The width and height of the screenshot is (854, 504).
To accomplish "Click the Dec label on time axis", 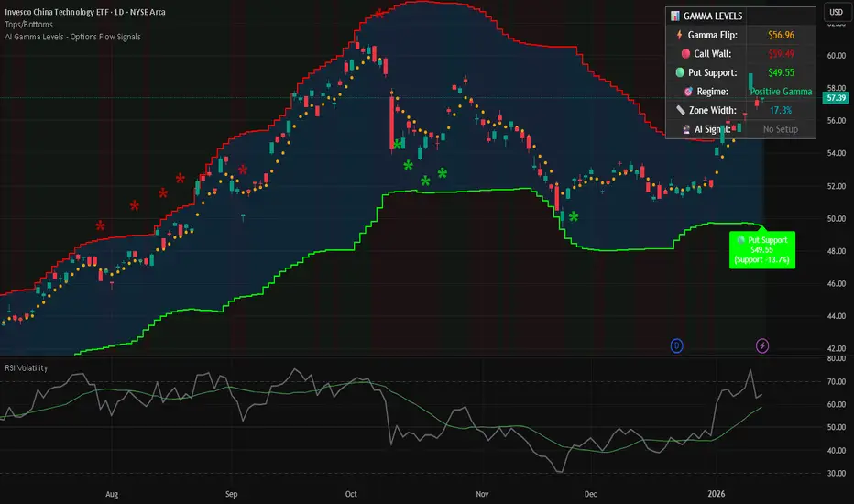I will click(590, 494).
